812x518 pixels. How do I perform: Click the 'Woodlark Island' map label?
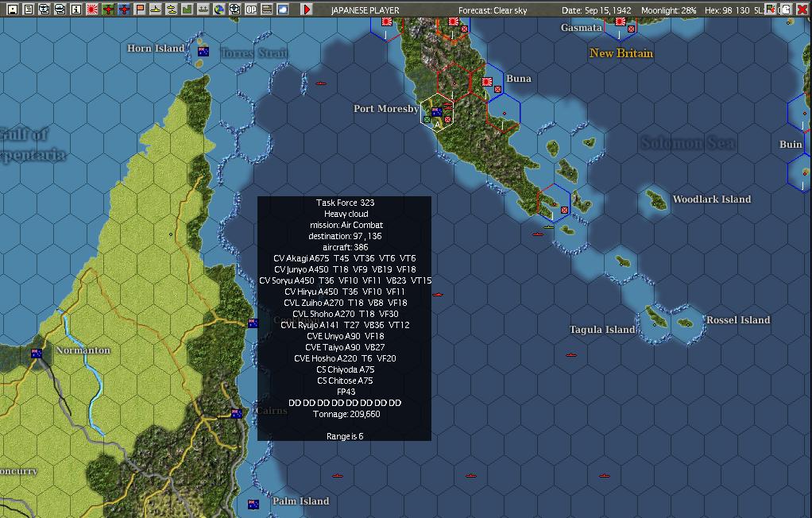(712, 199)
